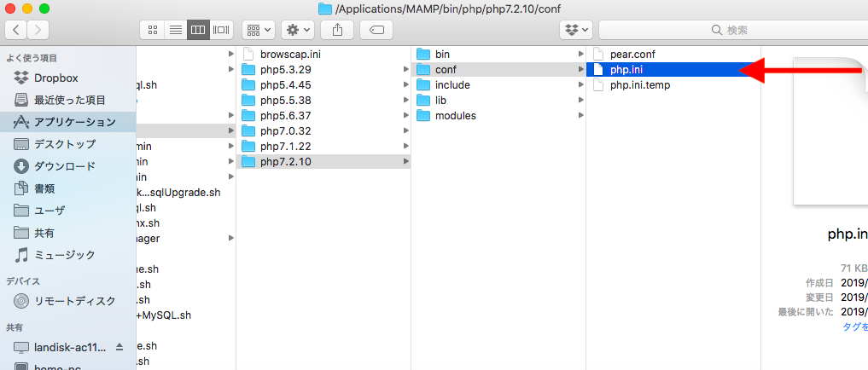
Task: Open 共有 folder in sidebar
Action: pyautogui.click(x=67, y=233)
